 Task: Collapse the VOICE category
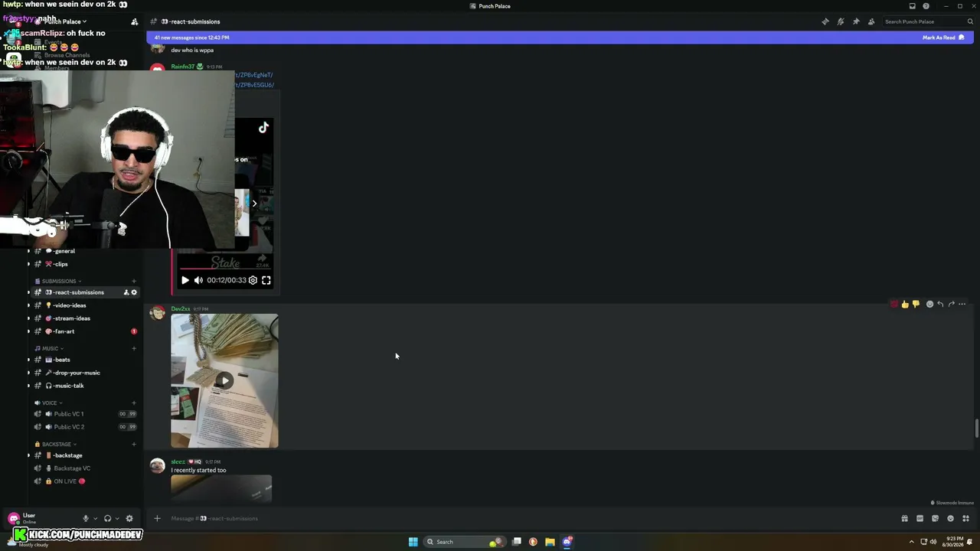point(50,403)
